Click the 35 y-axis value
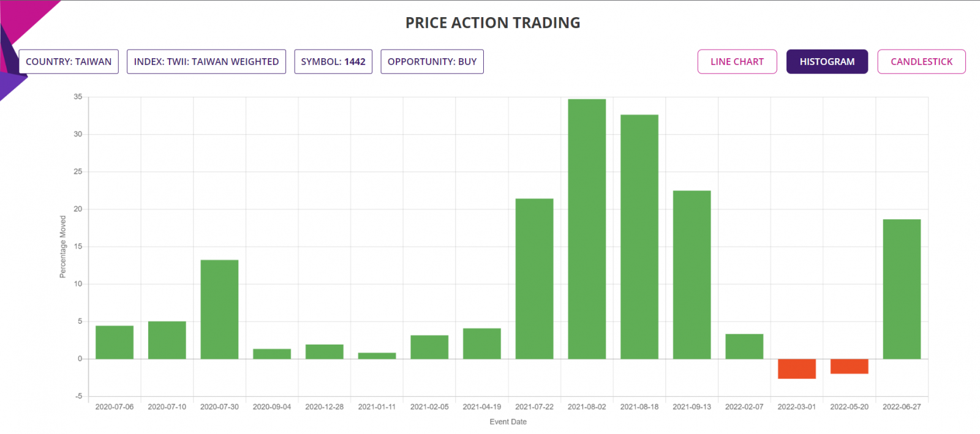Screen dimensions: 980x434 click(78, 97)
